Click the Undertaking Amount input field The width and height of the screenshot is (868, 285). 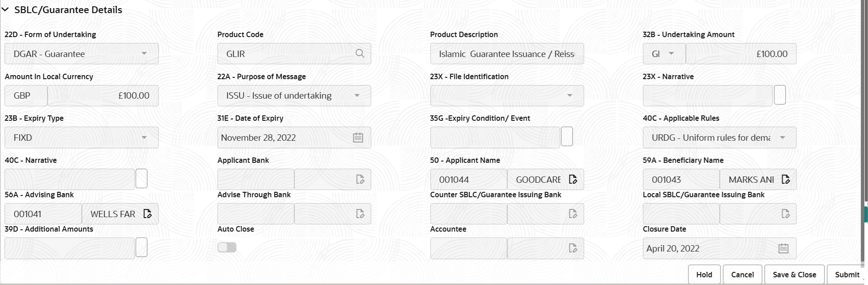pyautogui.click(x=741, y=54)
